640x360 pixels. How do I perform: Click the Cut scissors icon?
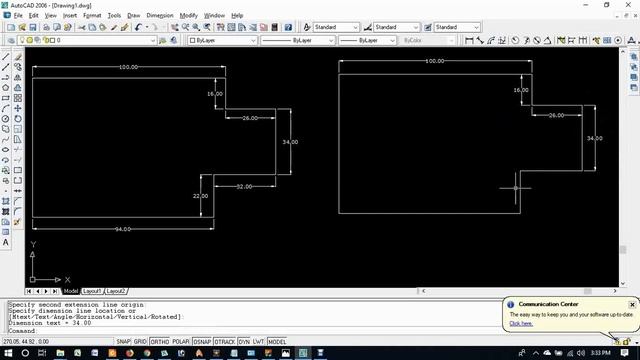82,27
